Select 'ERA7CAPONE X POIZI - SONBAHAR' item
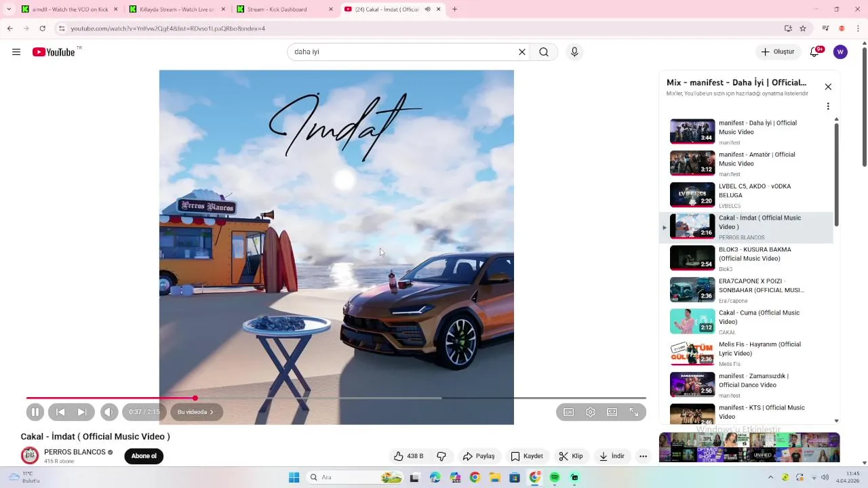The height and width of the screenshot is (488, 868). (x=747, y=290)
